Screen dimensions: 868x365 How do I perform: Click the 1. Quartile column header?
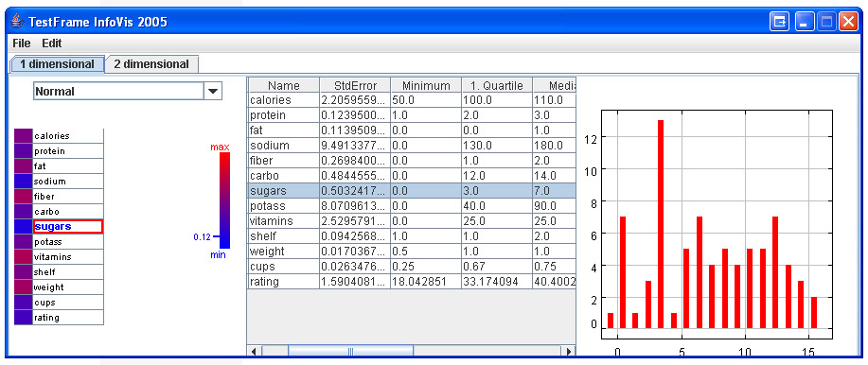tap(497, 85)
